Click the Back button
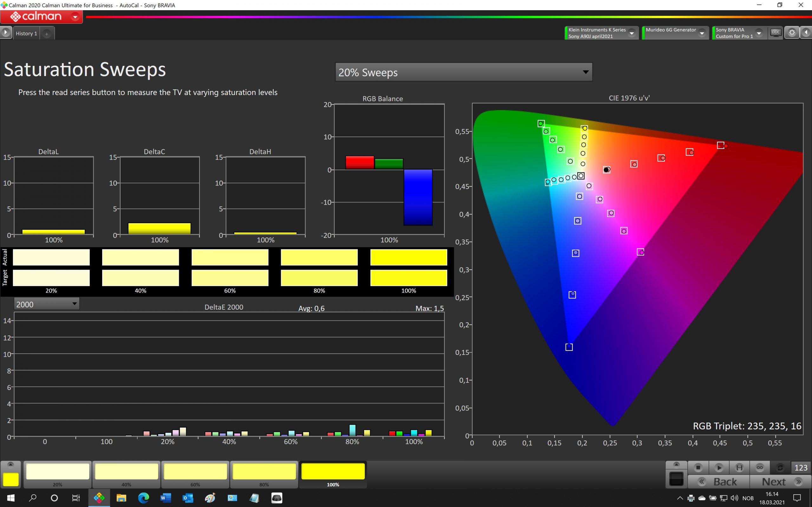This screenshot has height=507, width=812. pyautogui.click(x=718, y=482)
